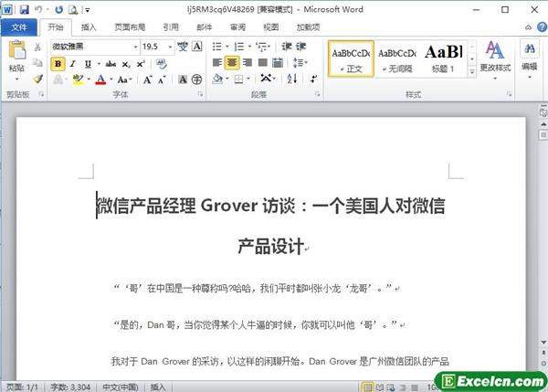Screen dimensions: 548x392
Task: Select the Format Painter brush icon
Action: tap(37, 79)
